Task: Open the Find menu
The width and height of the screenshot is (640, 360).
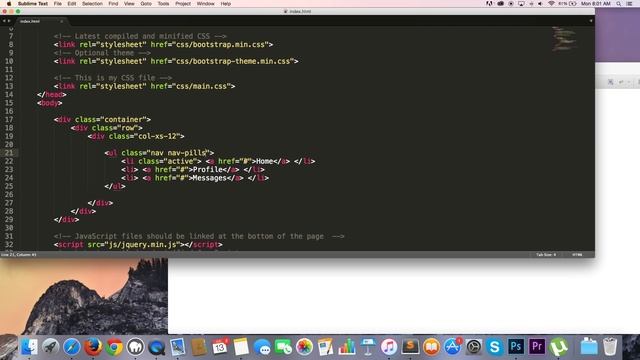Action: point(113,4)
